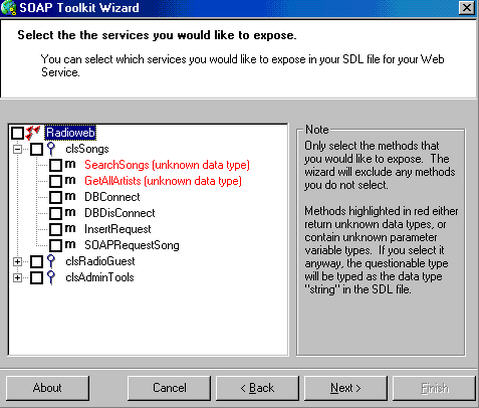479x408 pixels.
Task: Click the method icon beside DBConnect
Action: [70, 197]
